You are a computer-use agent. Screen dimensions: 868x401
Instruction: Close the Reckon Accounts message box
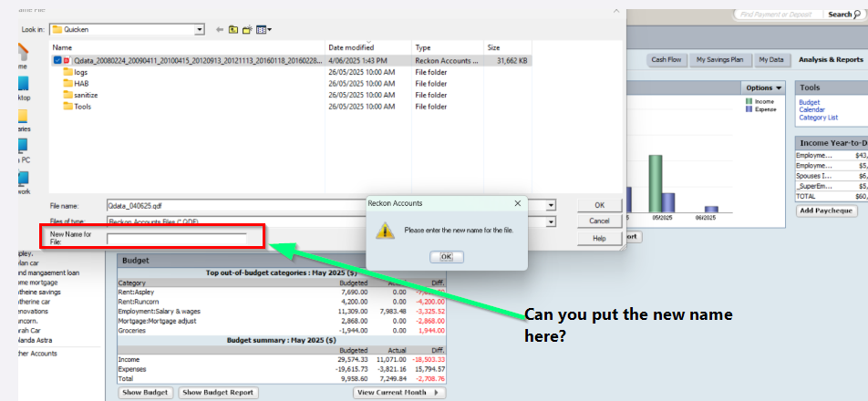click(518, 203)
